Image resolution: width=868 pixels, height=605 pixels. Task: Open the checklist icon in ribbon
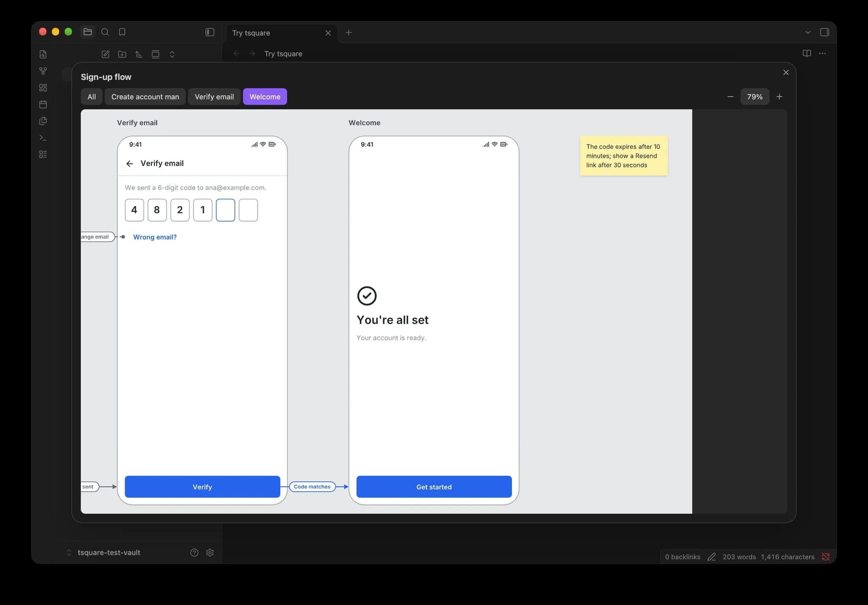coord(43,154)
